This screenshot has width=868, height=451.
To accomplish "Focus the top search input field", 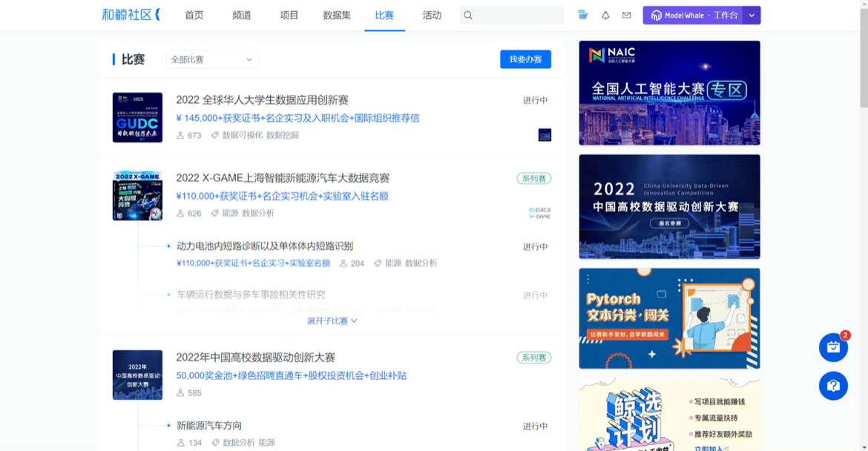I will point(511,16).
